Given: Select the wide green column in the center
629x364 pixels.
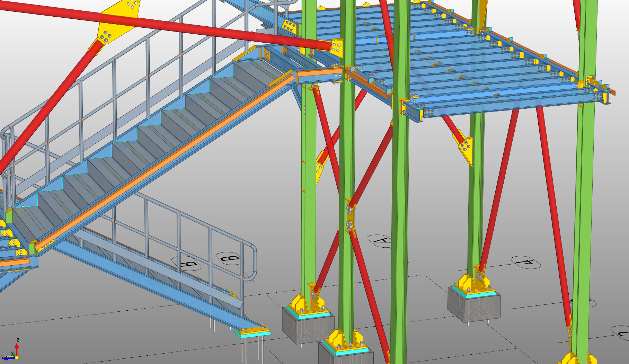Looking at the screenshot, I should tap(400, 208).
